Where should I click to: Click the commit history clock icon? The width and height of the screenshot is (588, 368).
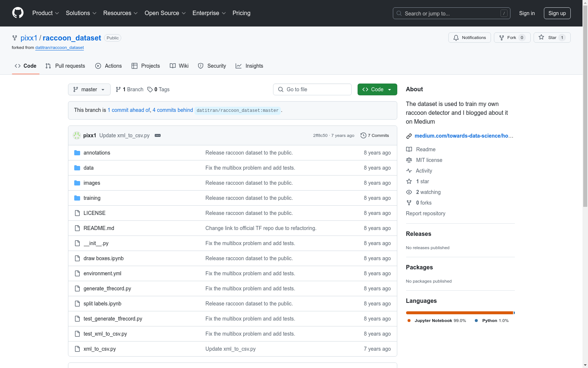pyautogui.click(x=363, y=135)
